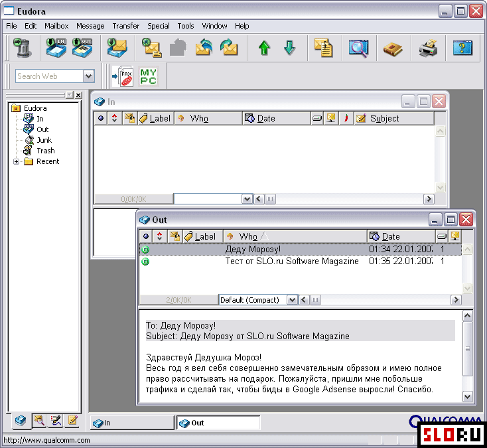This screenshot has width=487, height=448.
Task: Switch to the In window taskbar button
Action: tap(132, 423)
